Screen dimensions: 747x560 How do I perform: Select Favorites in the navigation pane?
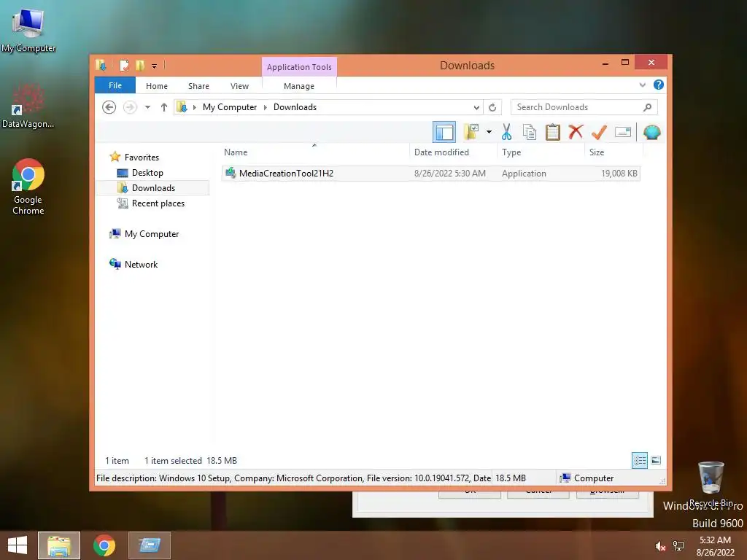point(142,157)
